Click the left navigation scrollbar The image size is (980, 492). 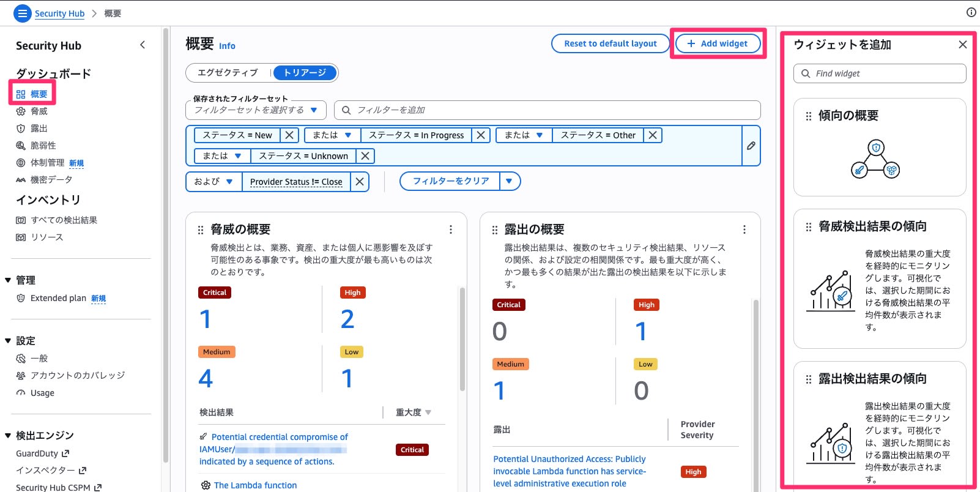point(165,245)
